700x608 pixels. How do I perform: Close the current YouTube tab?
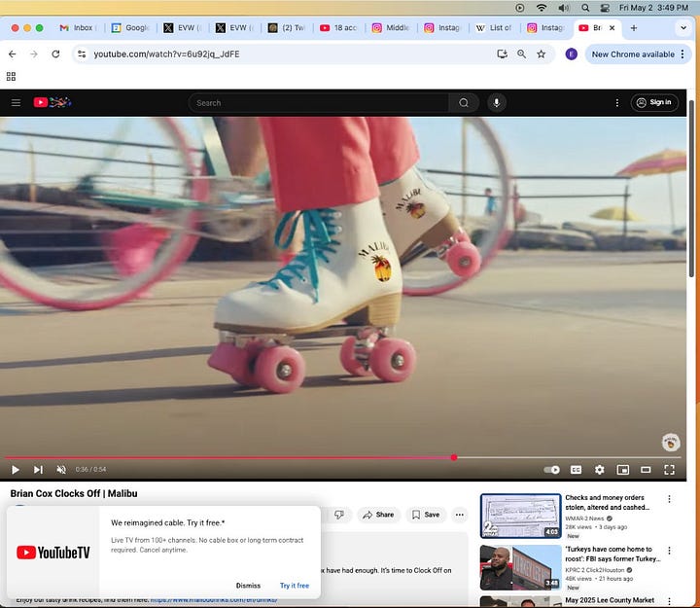click(x=612, y=27)
